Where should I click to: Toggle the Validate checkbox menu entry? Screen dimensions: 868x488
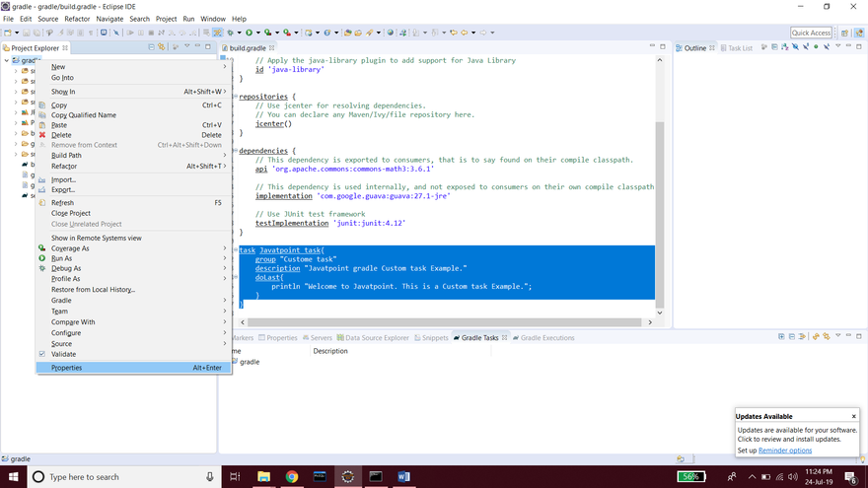click(x=63, y=353)
